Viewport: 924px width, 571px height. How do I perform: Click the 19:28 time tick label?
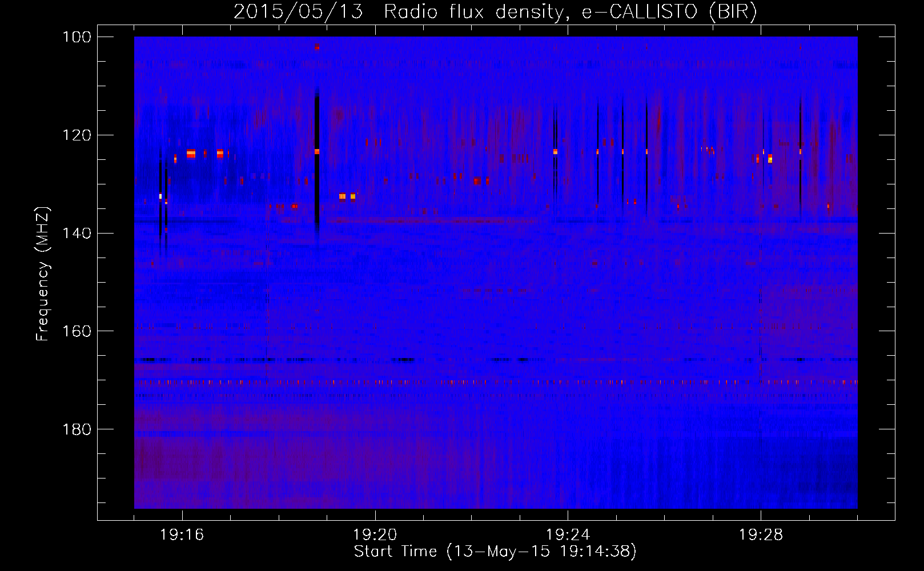[x=761, y=535]
